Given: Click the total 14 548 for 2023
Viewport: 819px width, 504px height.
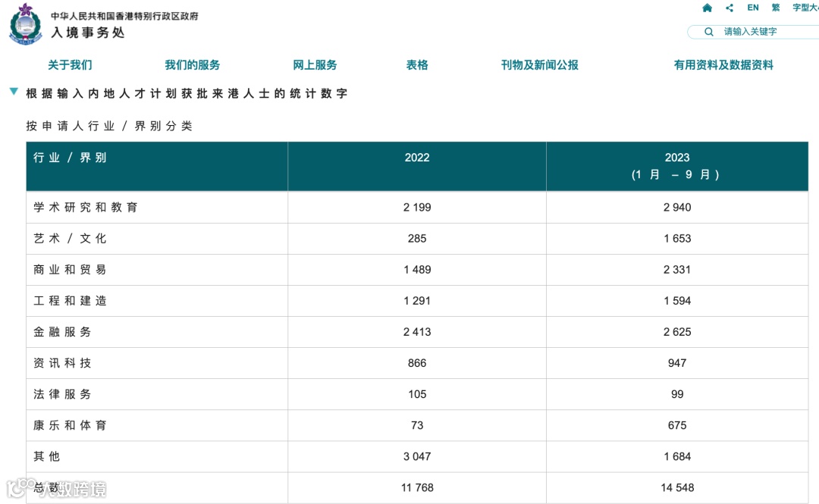Looking at the screenshot, I should (677, 488).
